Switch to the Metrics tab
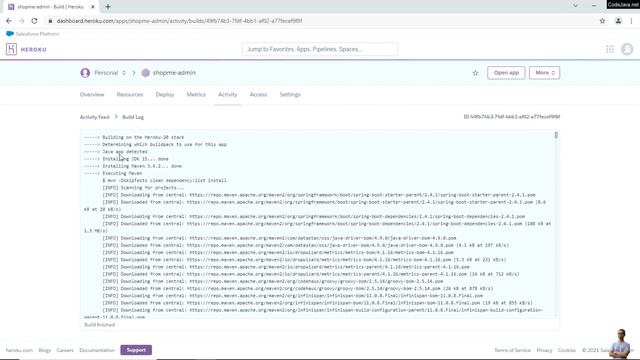Image resolution: width=640 pixels, height=360 pixels. click(196, 94)
